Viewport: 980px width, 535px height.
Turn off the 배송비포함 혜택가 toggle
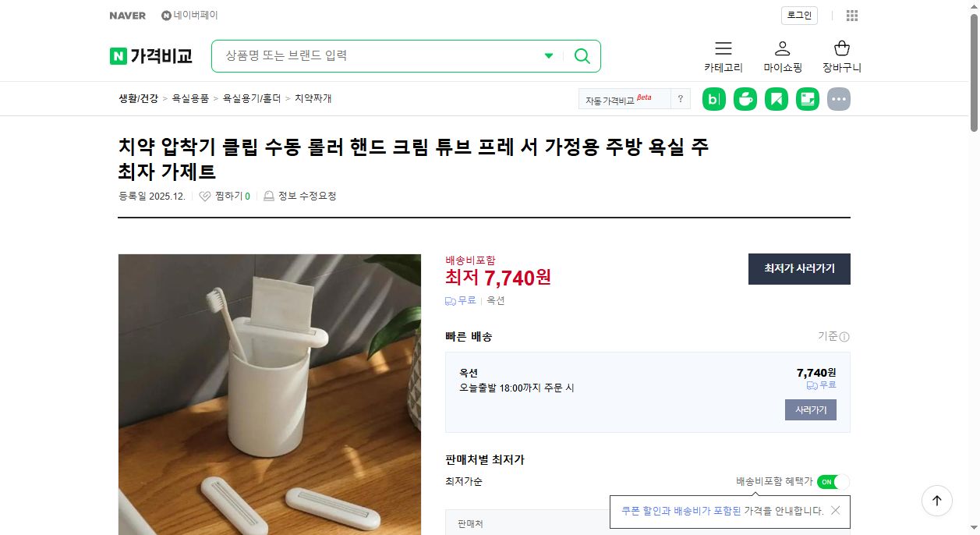(x=833, y=482)
